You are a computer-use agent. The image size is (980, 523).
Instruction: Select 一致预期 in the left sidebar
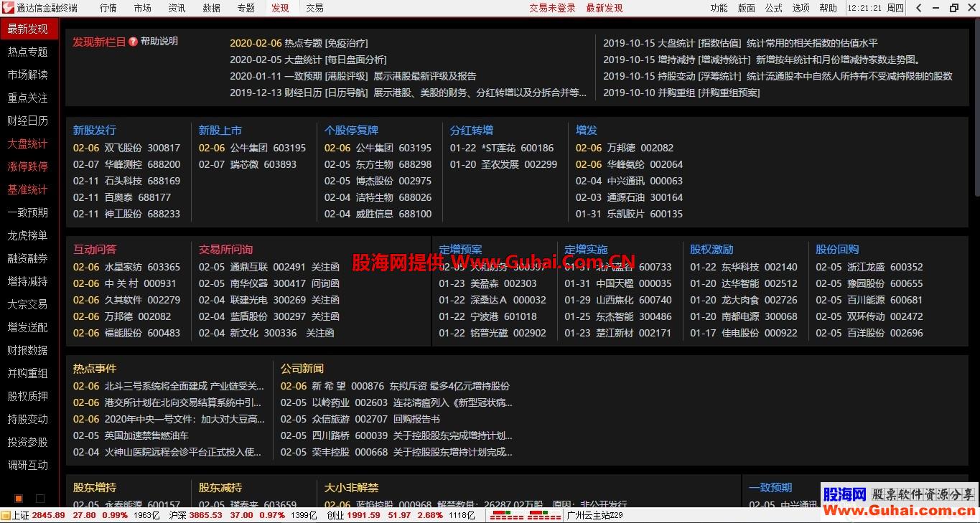(x=28, y=212)
